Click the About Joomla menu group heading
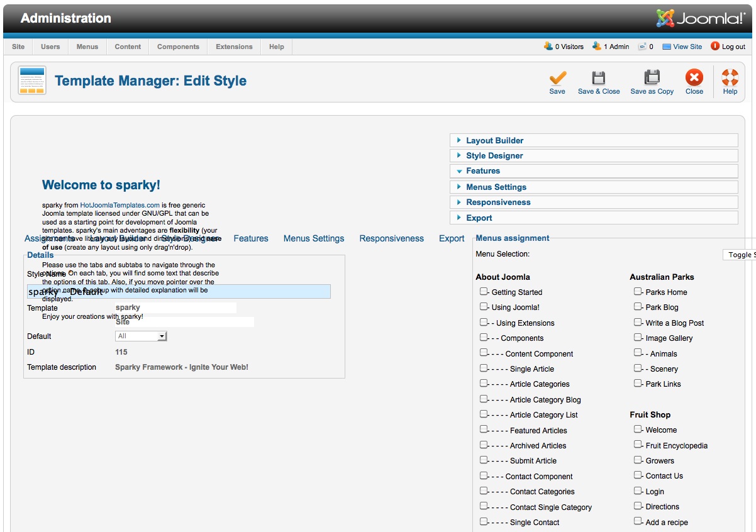 tap(503, 277)
